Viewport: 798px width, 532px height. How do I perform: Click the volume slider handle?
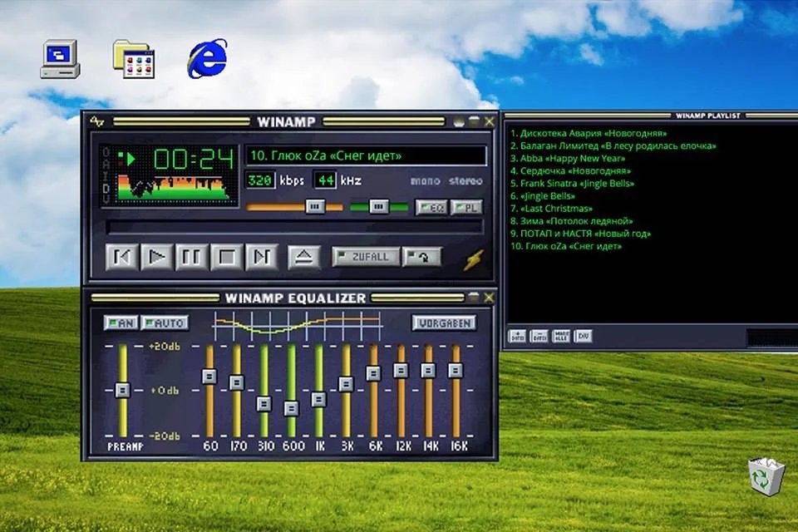point(315,207)
